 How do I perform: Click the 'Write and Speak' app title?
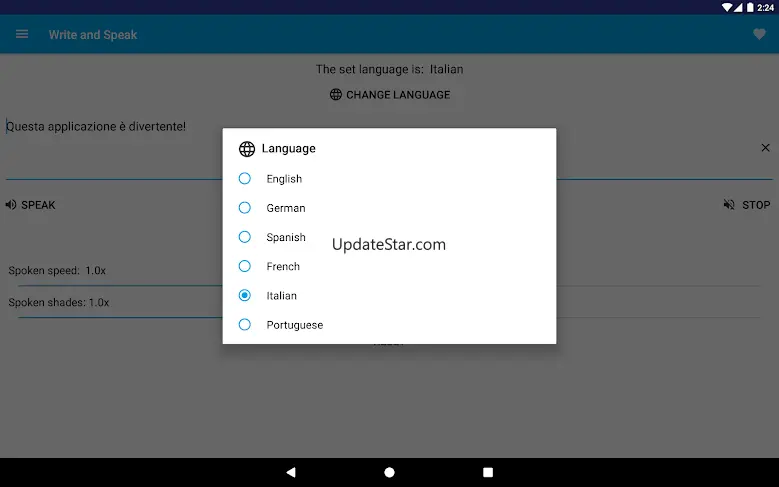point(93,35)
